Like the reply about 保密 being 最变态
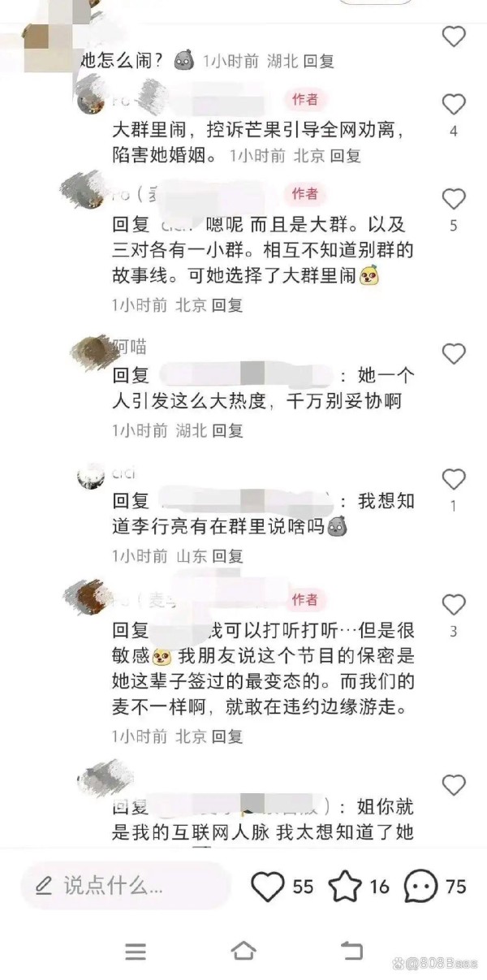487x980 pixels. click(454, 604)
